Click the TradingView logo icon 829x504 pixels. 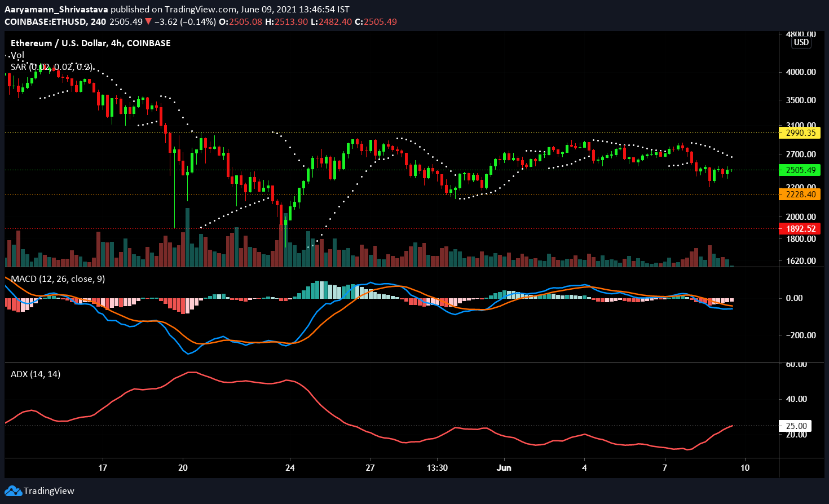(x=13, y=491)
